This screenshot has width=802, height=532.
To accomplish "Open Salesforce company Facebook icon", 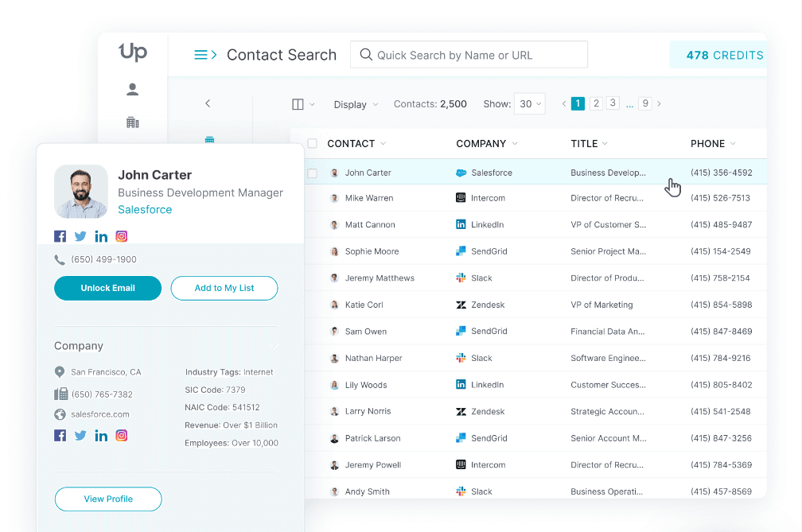I will click(60, 436).
